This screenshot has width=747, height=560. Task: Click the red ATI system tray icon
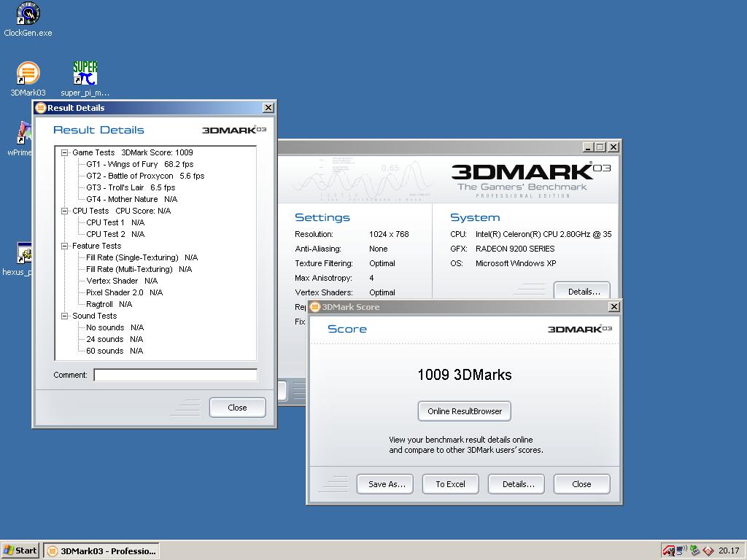(669, 551)
